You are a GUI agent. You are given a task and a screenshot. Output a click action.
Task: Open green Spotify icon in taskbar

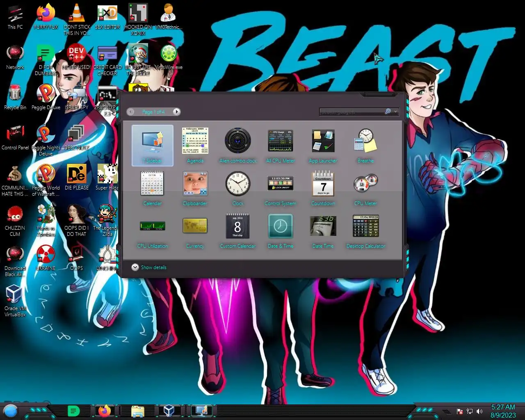click(x=73, y=411)
